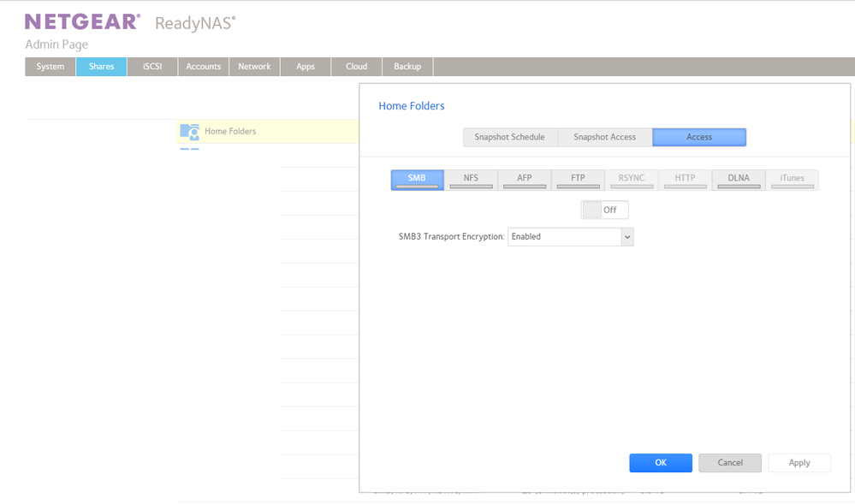Open the iSCSI menu tab
The image size is (855, 504).
coord(152,67)
